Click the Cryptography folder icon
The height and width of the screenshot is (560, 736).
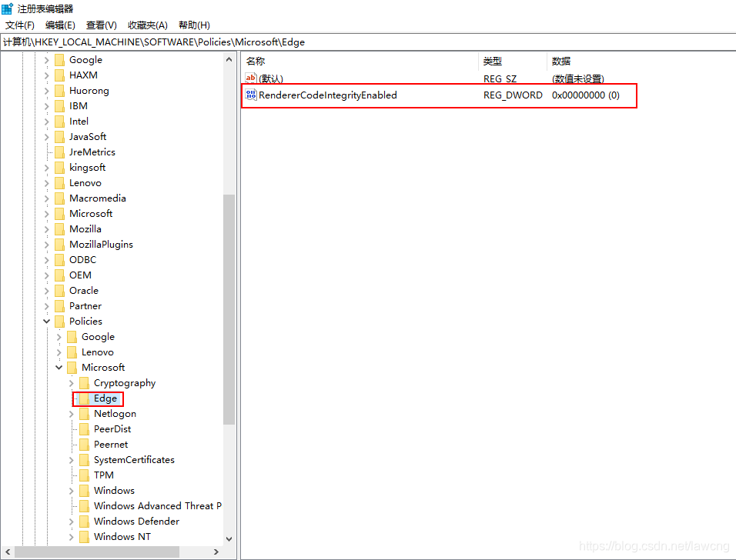pos(84,383)
